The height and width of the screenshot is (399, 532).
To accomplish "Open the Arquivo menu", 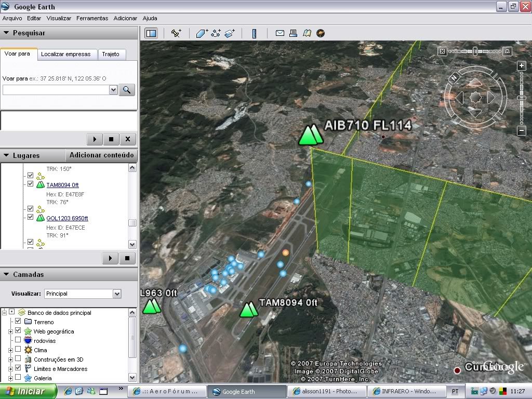I will coord(12,18).
